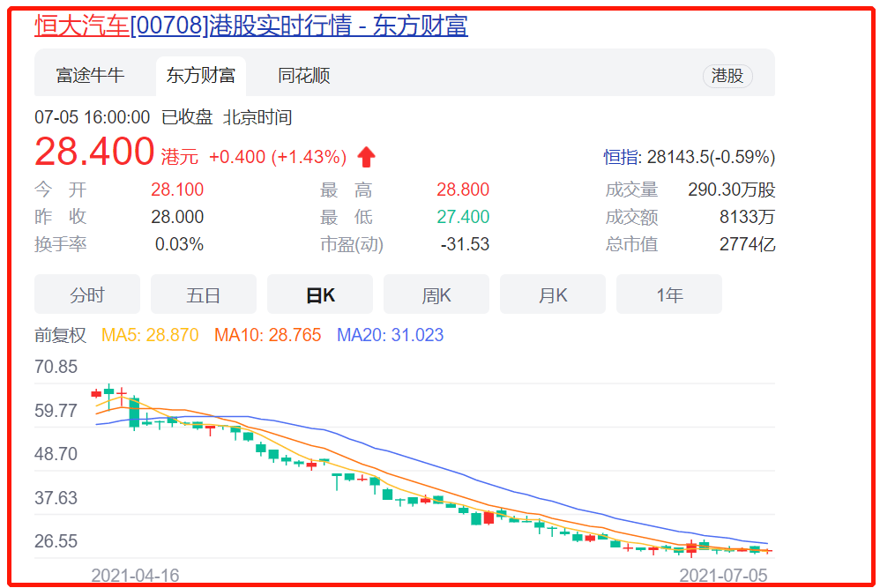Switch to the 周K weekly chart

click(x=436, y=294)
